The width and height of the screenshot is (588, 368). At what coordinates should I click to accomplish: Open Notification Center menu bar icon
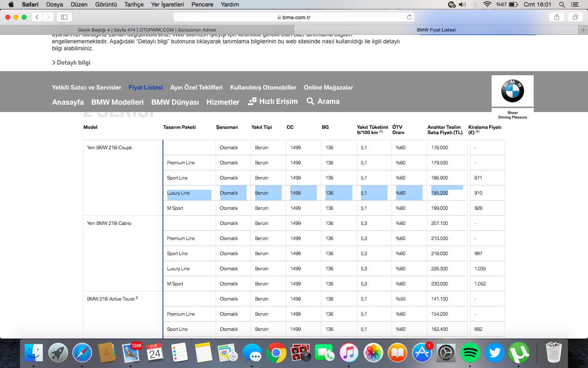pos(575,4)
